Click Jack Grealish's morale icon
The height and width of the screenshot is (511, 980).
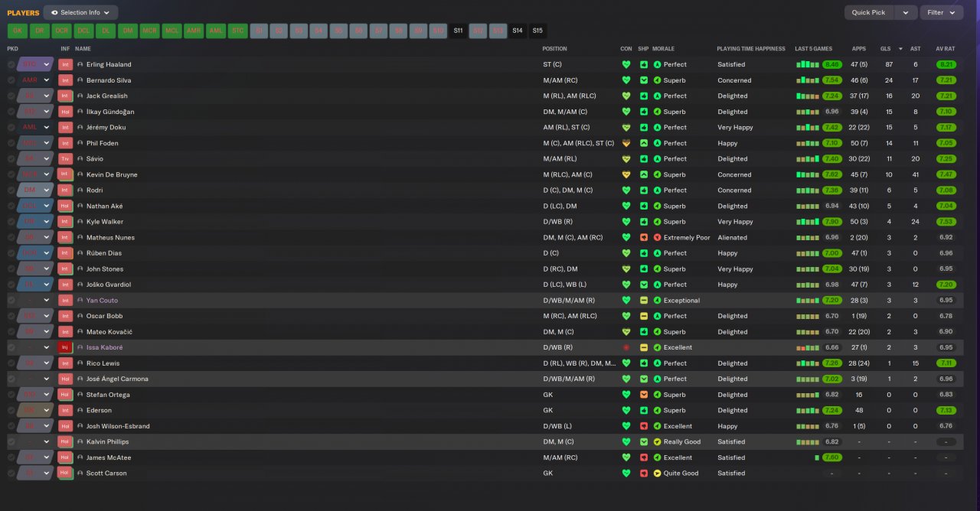(x=657, y=96)
